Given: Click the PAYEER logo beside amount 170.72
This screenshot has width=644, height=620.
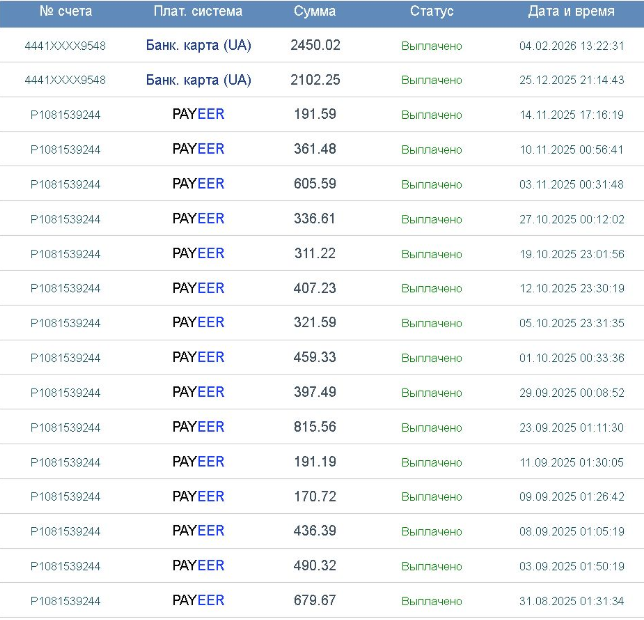Looking at the screenshot, I should pyautogui.click(x=198, y=496).
